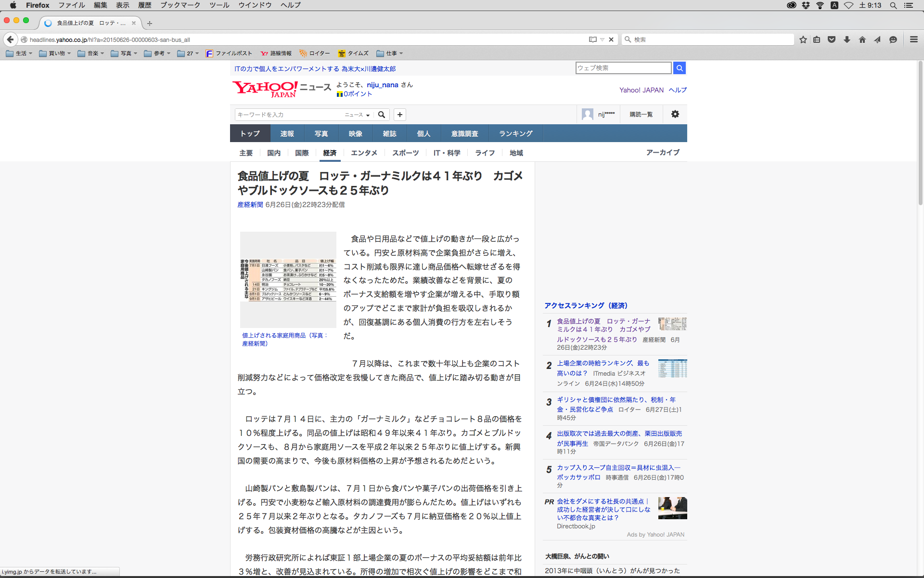Open the bookmarks list icon
924x578 pixels.
[817, 39]
